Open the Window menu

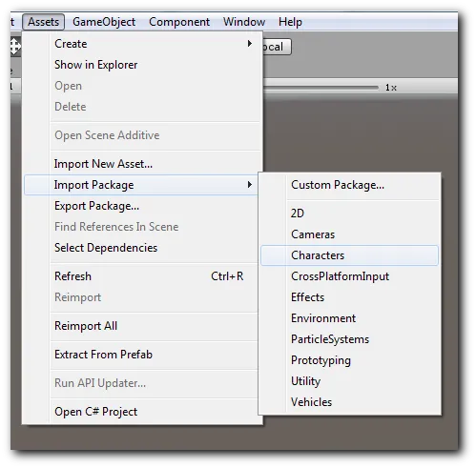244,22
